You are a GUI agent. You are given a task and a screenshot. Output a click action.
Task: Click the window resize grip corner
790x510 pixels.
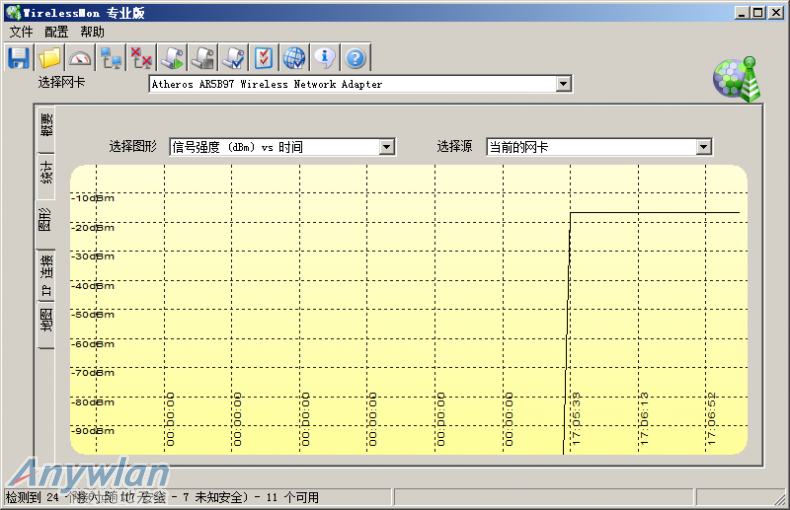[780, 499]
